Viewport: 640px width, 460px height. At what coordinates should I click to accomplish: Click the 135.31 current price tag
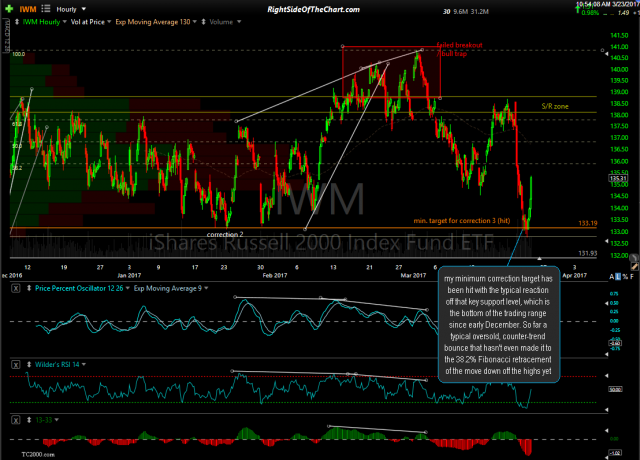point(618,178)
